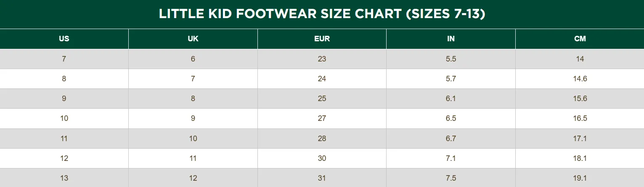Image resolution: width=644 pixels, height=187 pixels.
Task: Select US size 10 cell
Action: (x=64, y=118)
